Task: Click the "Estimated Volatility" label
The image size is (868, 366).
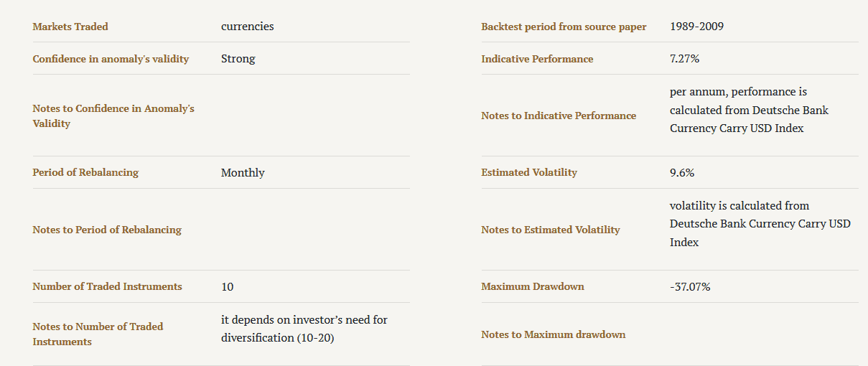Action: pos(529,172)
